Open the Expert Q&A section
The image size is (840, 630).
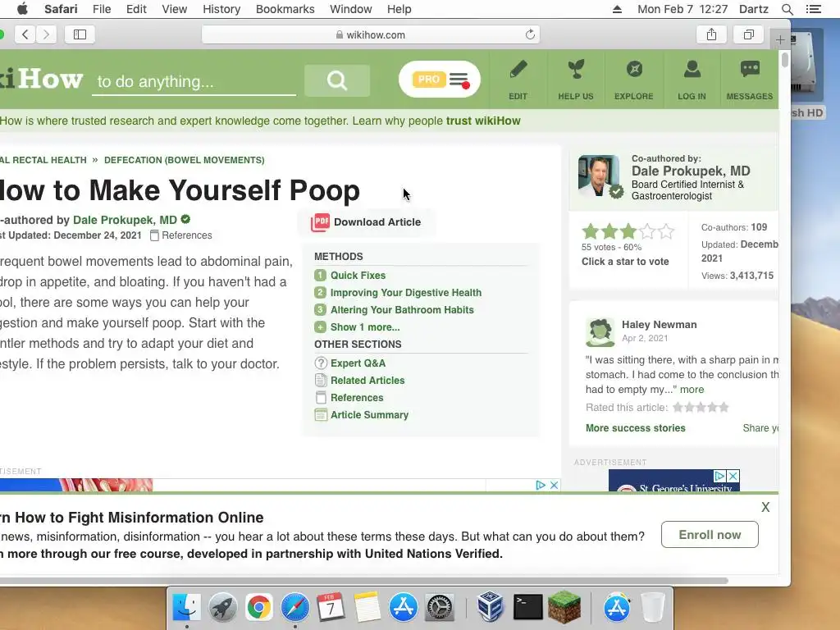click(x=358, y=363)
